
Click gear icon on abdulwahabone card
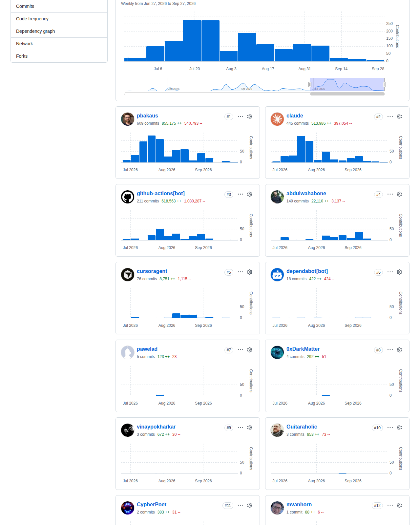(x=399, y=194)
